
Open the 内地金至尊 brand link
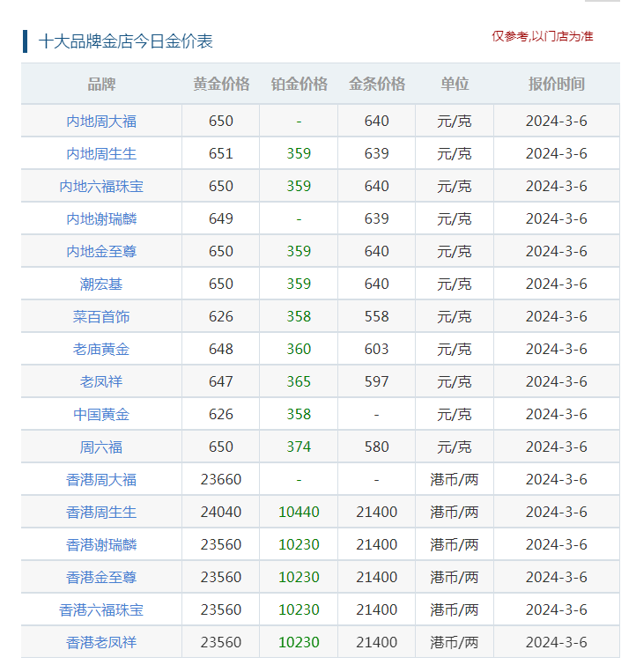coord(101,251)
